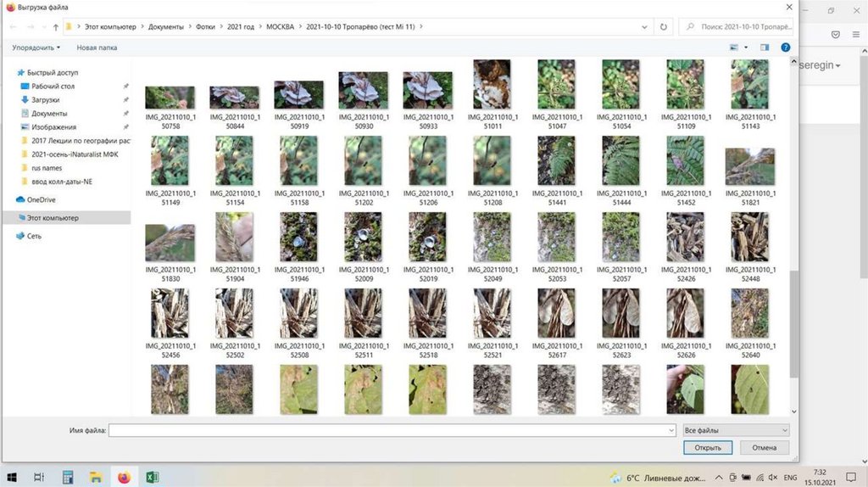The height and width of the screenshot is (487, 868).
Task: Open the file name history dropdown
Action: tap(671, 430)
